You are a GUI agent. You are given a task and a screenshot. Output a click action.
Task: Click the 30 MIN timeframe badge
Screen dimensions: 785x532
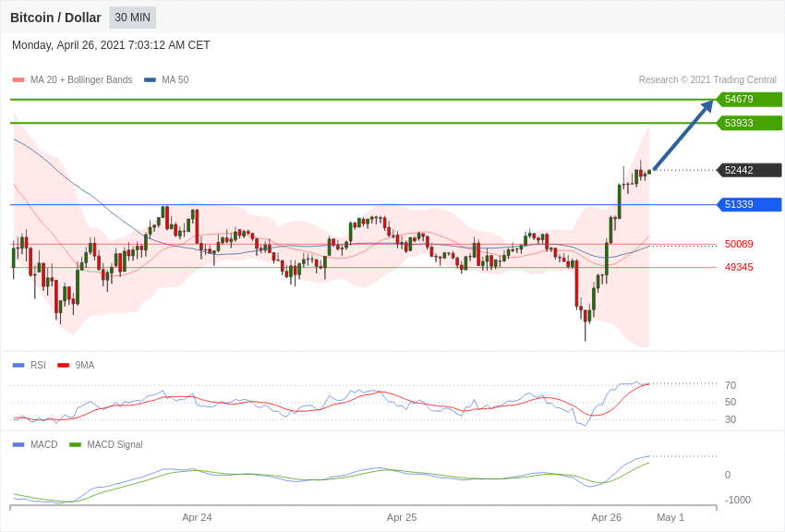tap(133, 18)
